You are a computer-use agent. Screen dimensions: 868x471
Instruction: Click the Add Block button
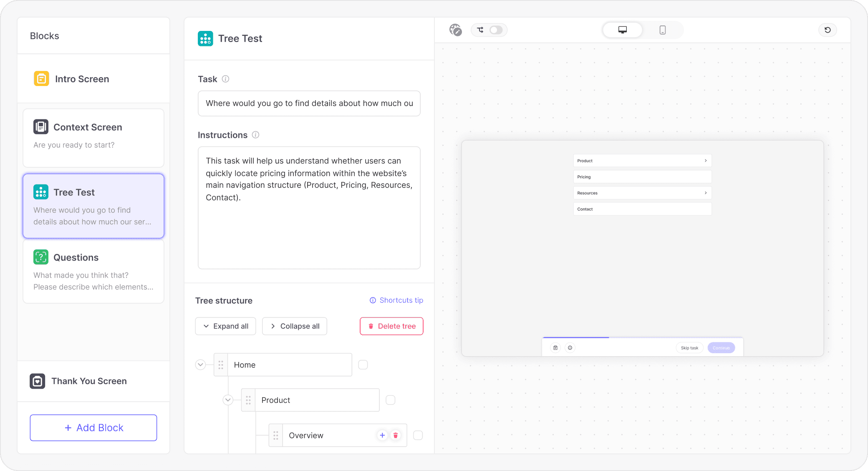tap(93, 428)
